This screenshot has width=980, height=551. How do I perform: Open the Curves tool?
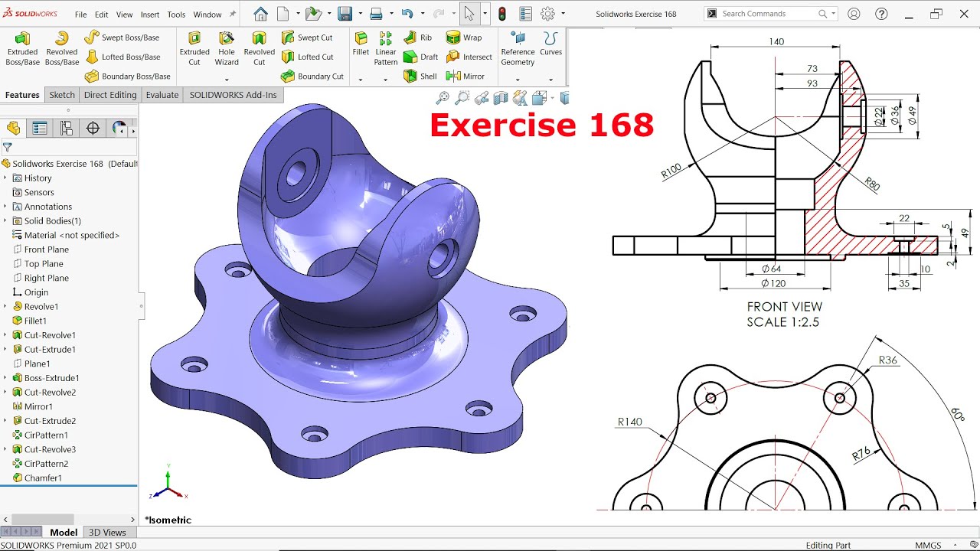tap(550, 44)
